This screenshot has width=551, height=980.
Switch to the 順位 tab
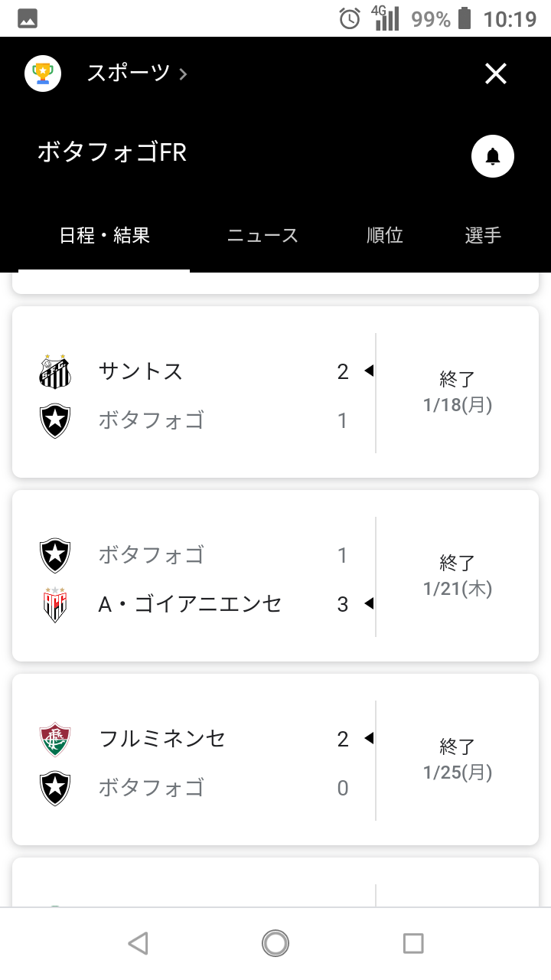(384, 236)
